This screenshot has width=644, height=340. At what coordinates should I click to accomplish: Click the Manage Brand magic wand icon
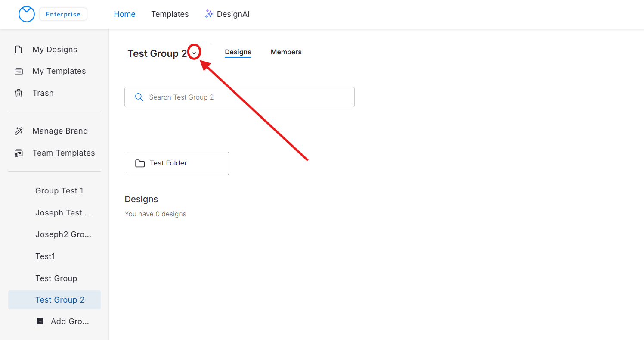tap(19, 131)
